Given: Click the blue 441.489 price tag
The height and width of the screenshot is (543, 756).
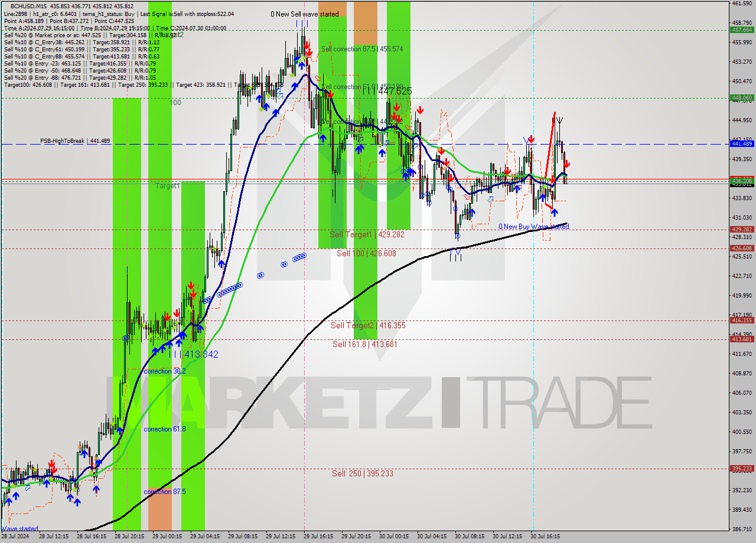Looking at the screenshot, I should pos(742,143).
